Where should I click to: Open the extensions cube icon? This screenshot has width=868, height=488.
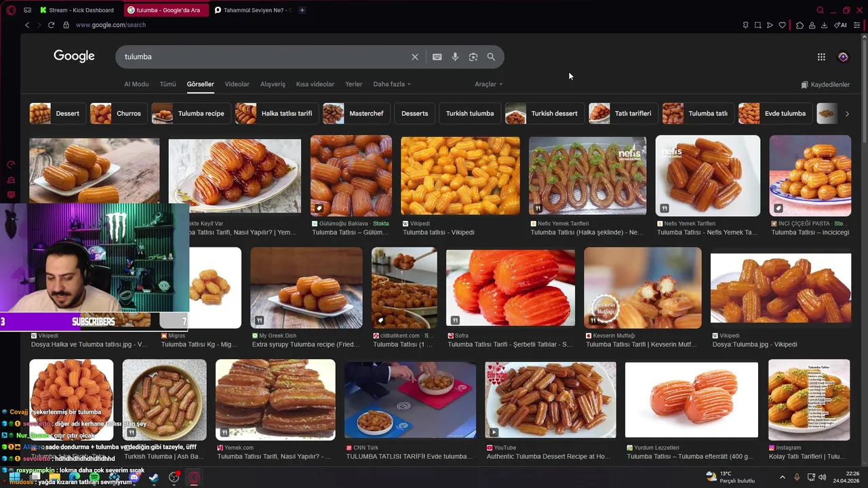click(800, 25)
